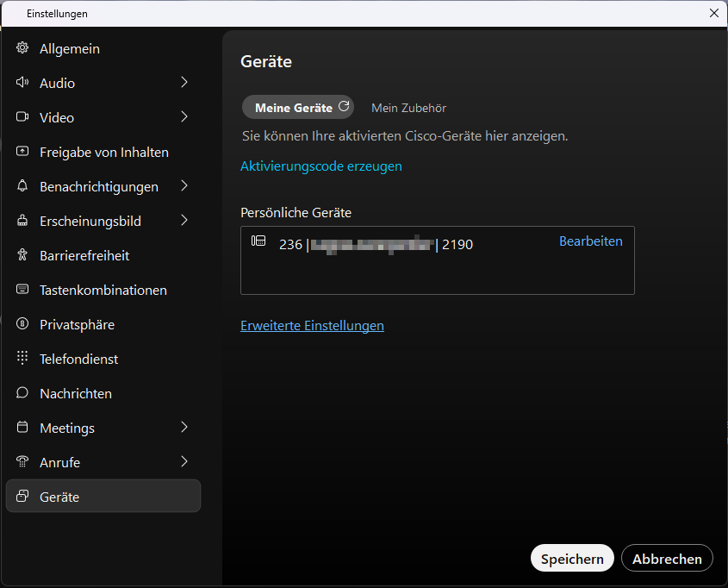The width and height of the screenshot is (728, 588).
Task: Switch to the Mein Zubehör tab
Action: [408, 108]
